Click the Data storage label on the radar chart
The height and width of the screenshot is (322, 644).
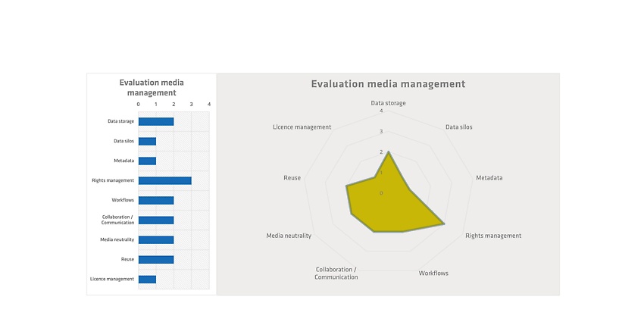388,103
